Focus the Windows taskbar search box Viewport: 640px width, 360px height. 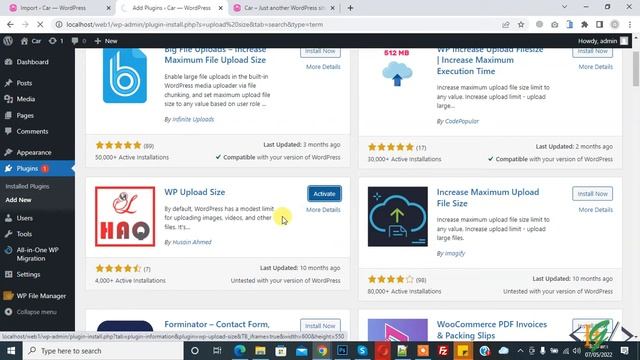[x=103, y=351]
